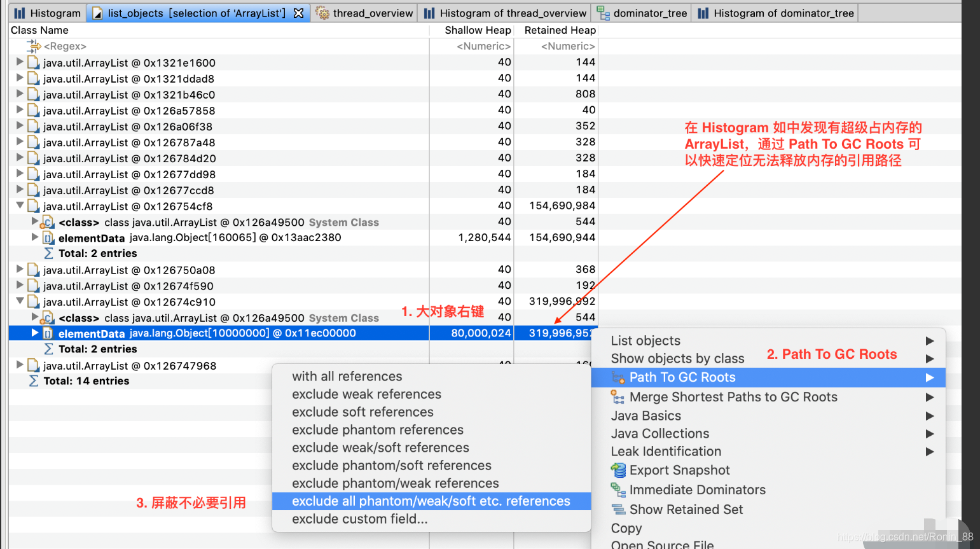Image resolution: width=980 pixels, height=549 pixels.
Task: Click array icon of elementData Object[160065]
Action: click(48, 237)
